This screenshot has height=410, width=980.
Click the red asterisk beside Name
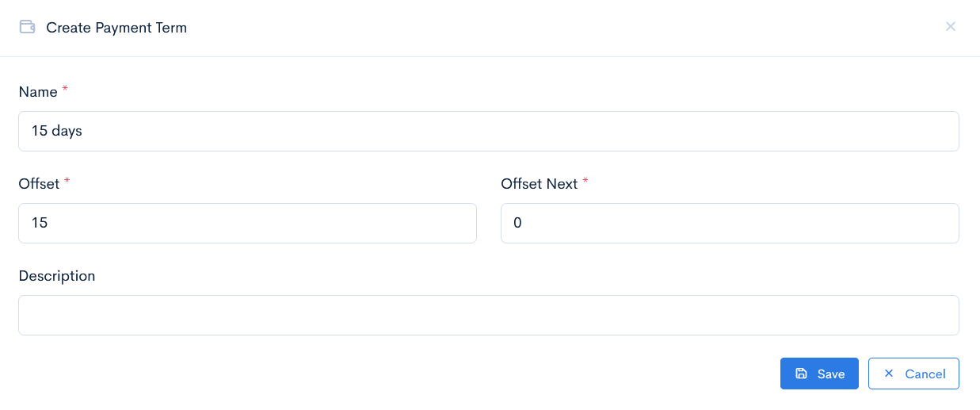pyautogui.click(x=65, y=90)
